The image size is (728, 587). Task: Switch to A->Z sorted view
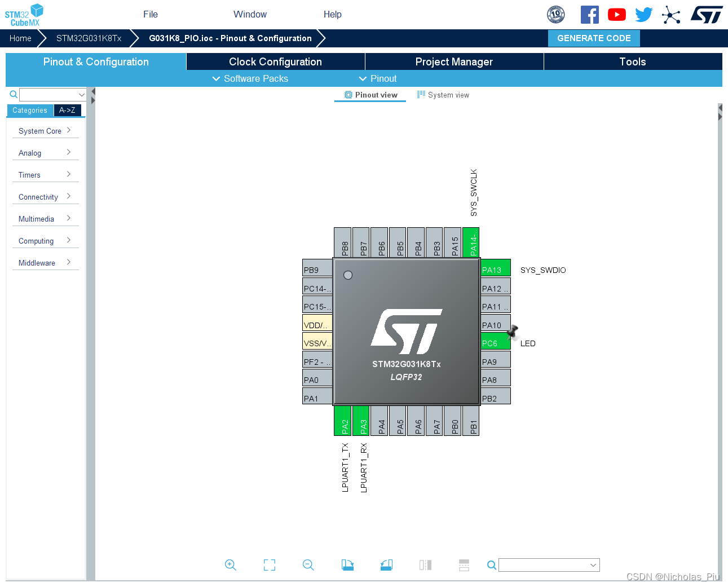67,111
